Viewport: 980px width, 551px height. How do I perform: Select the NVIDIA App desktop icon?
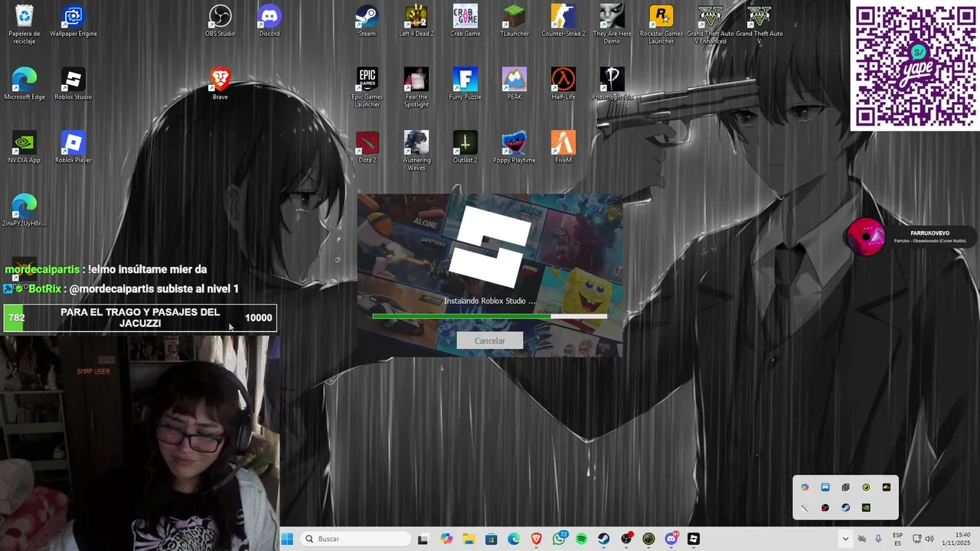click(24, 148)
